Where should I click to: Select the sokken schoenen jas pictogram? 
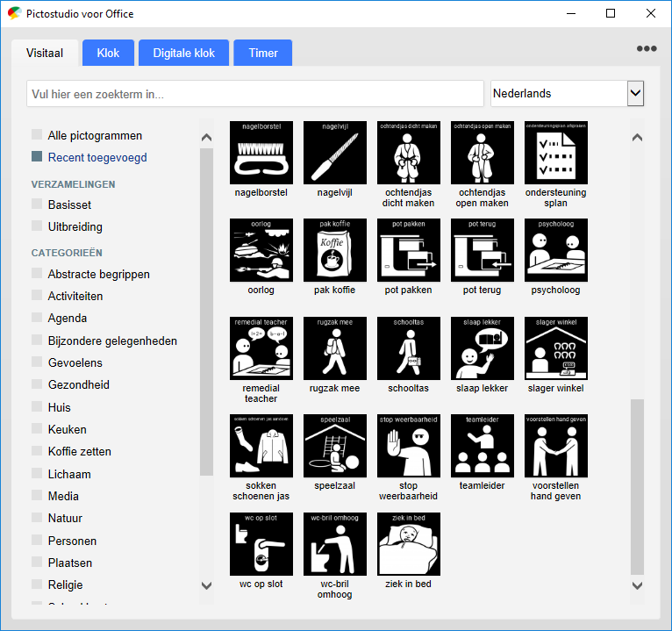tap(261, 446)
